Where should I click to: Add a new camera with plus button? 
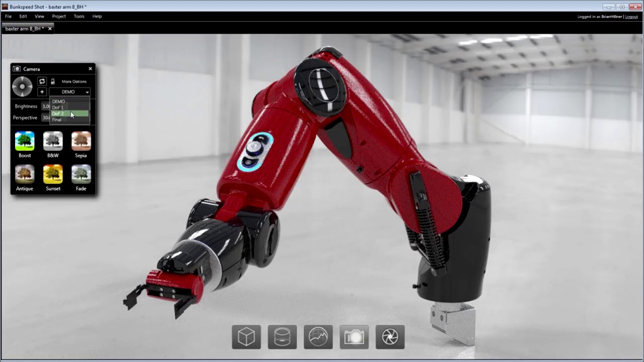tap(42, 92)
